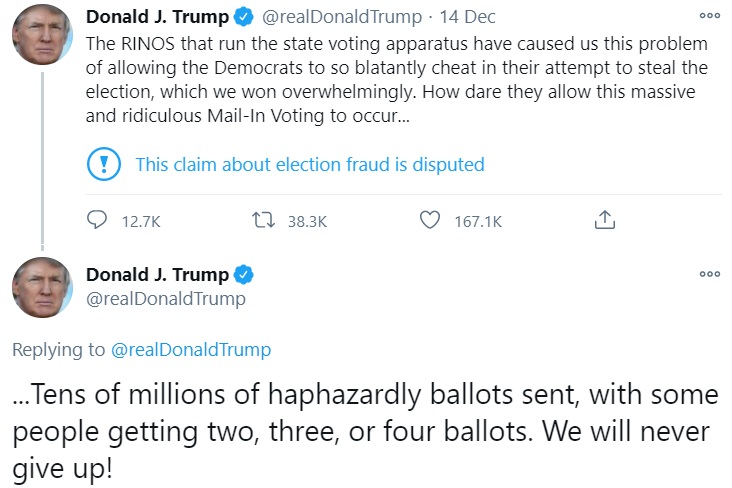Click the second tweet's profile picture
This screenshot has height=488, width=732.
tap(42, 288)
